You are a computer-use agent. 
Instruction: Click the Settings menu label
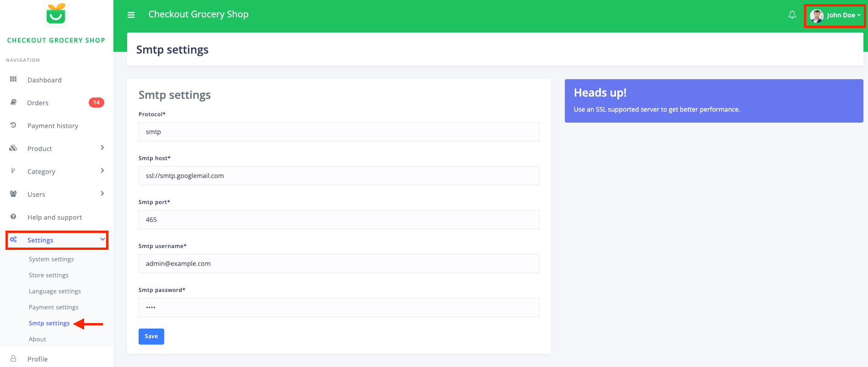(x=40, y=240)
